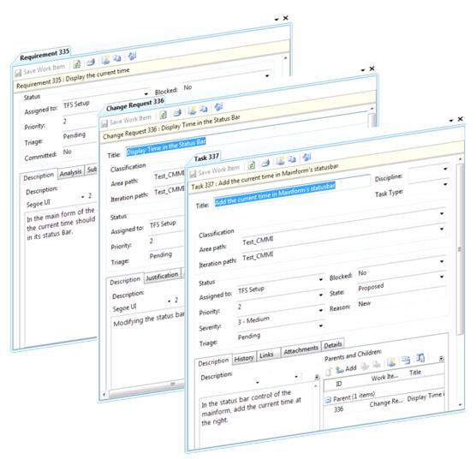The image size is (476, 459).
Task: Click the Title field in Task 337
Action: pyautogui.click(x=292, y=192)
